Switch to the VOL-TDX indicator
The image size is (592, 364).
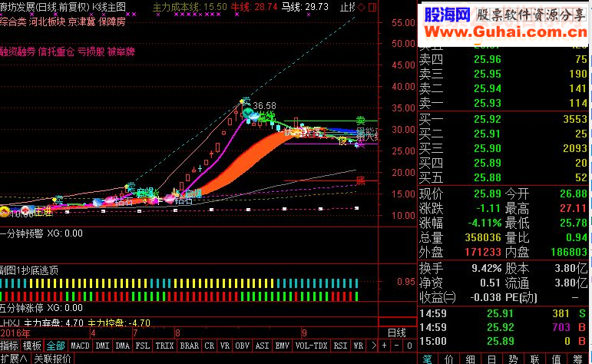[x=311, y=346]
